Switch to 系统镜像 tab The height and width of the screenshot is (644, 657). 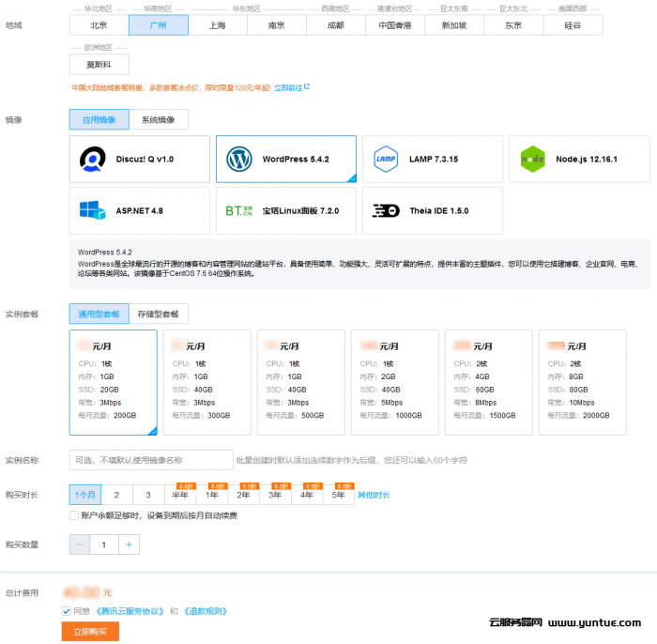pyautogui.click(x=158, y=119)
